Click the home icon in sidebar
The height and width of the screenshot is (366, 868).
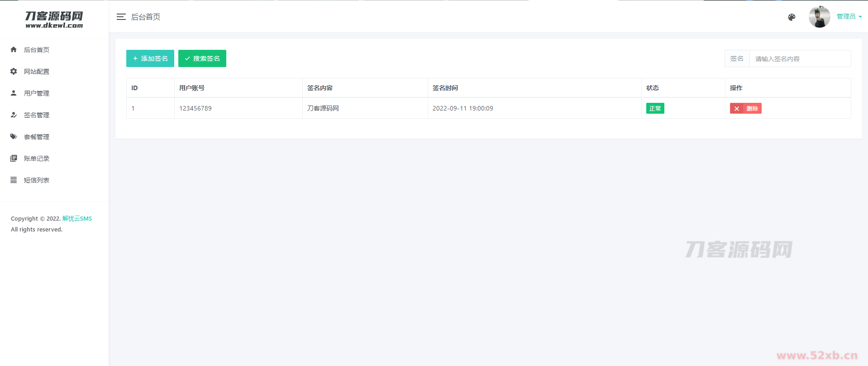click(14, 50)
